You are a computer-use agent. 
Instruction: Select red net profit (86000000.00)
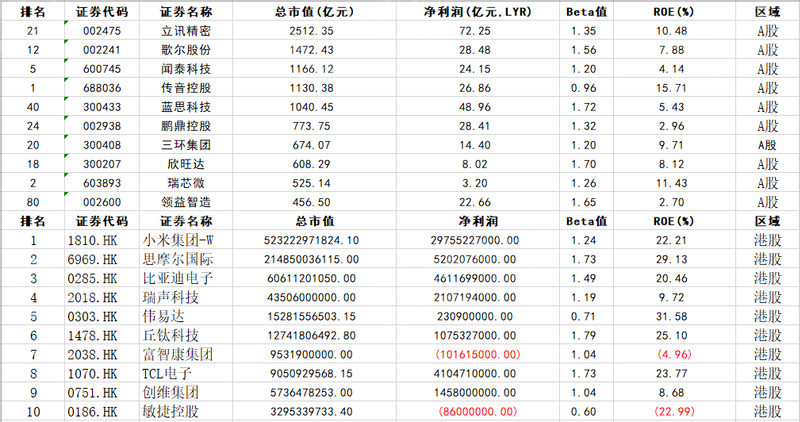click(478, 411)
